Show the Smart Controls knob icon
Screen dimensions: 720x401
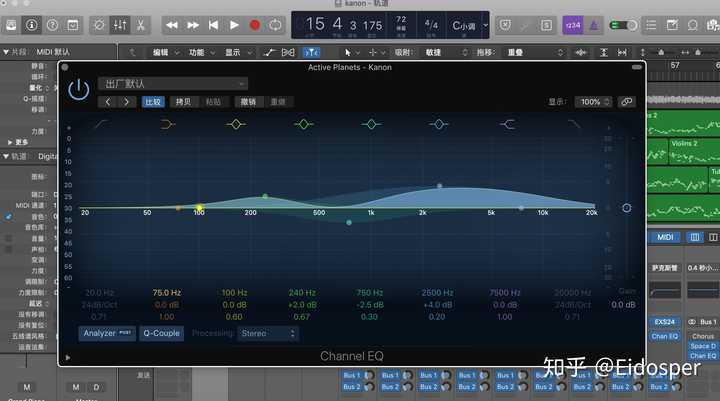[x=99, y=25]
